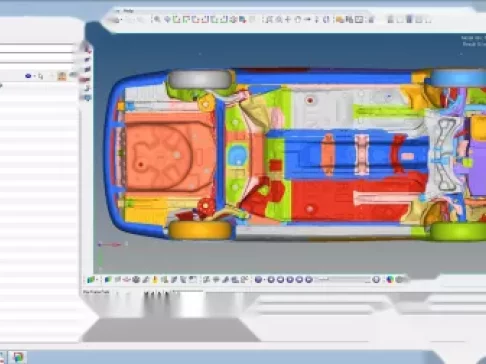The width and height of the screenshot is (486, 364).
Task: Click the blue shaded cube icon in bottom toolbar
Action: [x=107, y=280]
